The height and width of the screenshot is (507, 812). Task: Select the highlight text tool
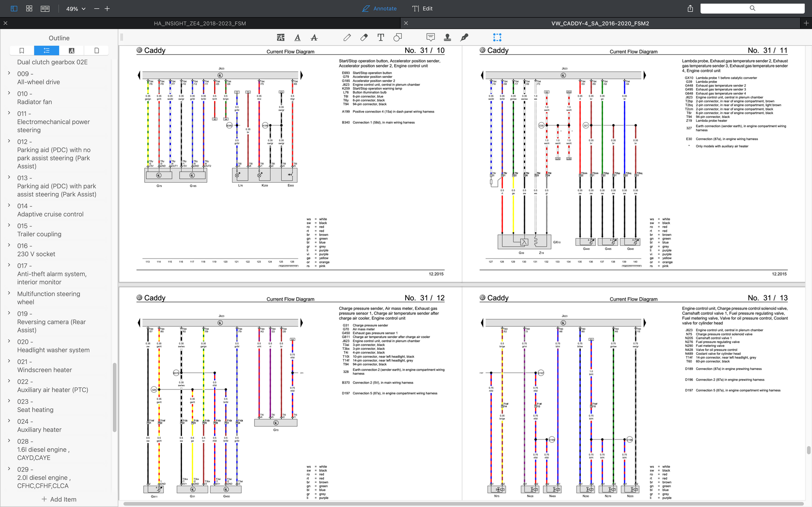click(x=280, y=38)
